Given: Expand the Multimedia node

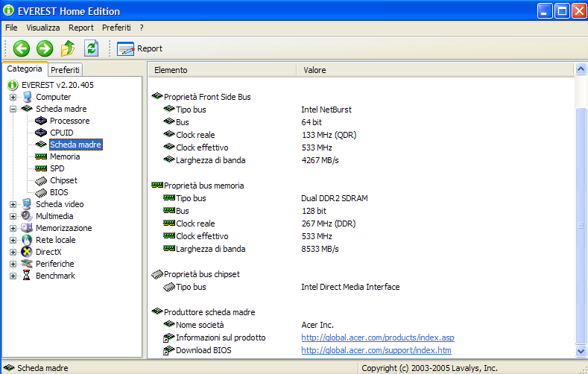Looking at the screenshot, I should coord(13,216).
